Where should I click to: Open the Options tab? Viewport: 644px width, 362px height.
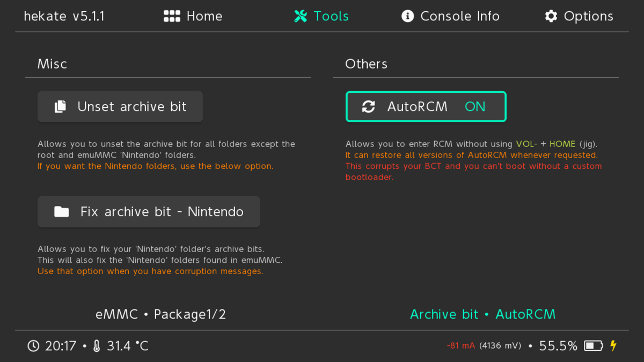(x=579, y=16)
